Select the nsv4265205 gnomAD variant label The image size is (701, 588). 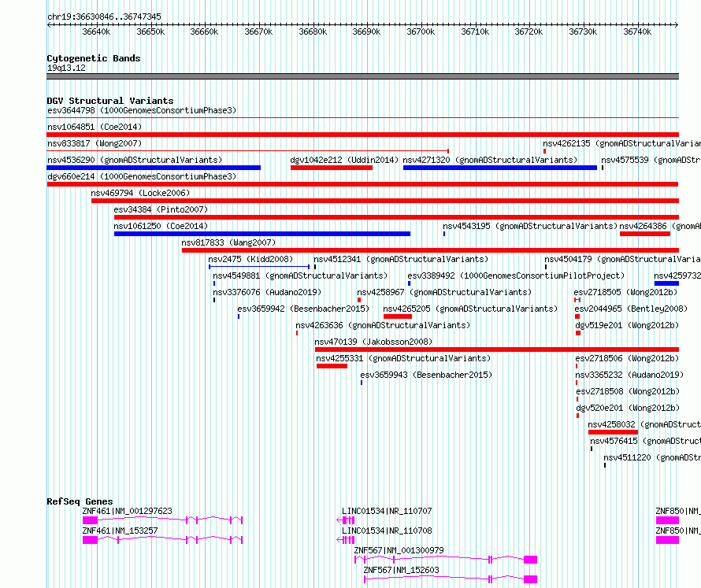470,309
